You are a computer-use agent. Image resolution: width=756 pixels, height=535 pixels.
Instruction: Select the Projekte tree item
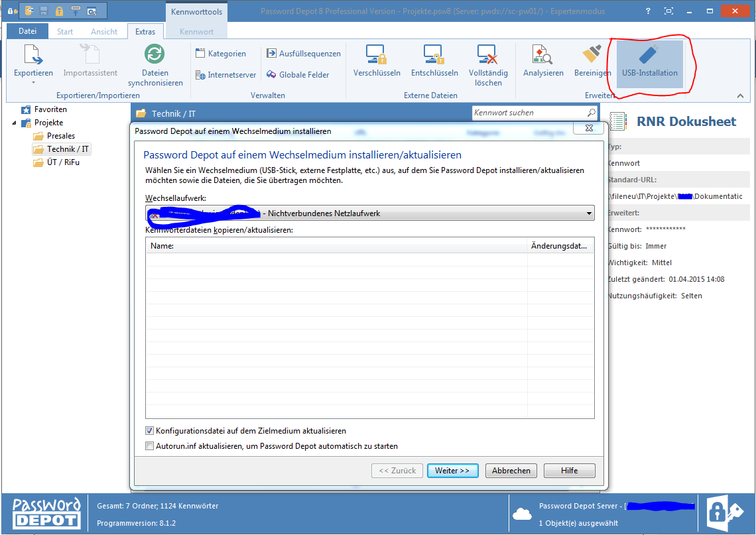tap(42, 123)
